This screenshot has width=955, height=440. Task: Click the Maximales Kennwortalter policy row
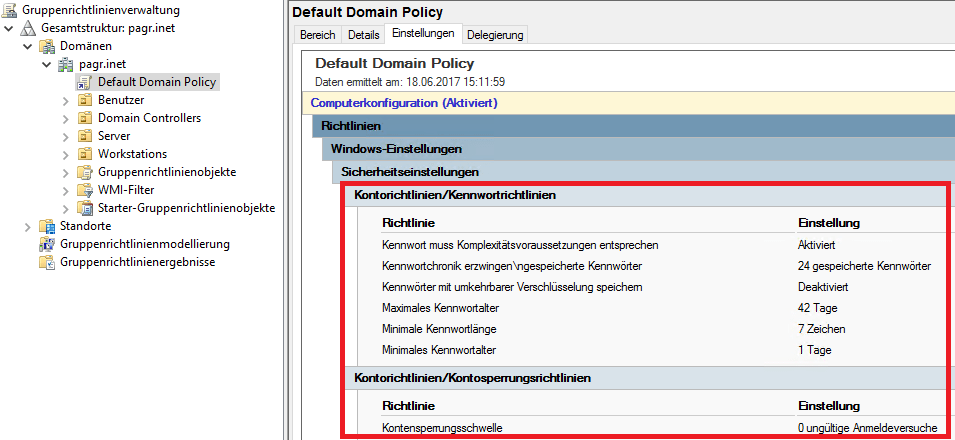coord(439,307)
